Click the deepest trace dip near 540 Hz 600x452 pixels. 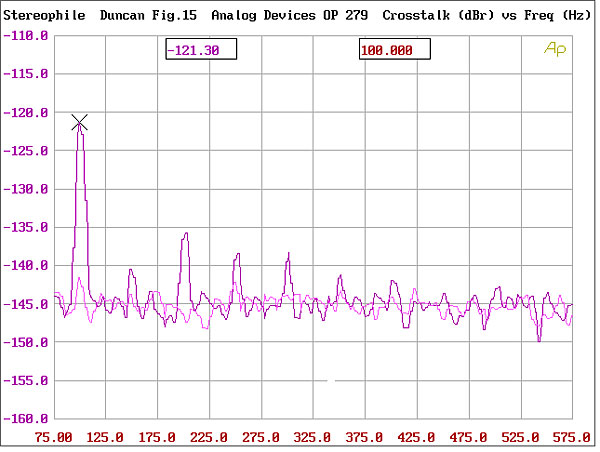[540, 341]
